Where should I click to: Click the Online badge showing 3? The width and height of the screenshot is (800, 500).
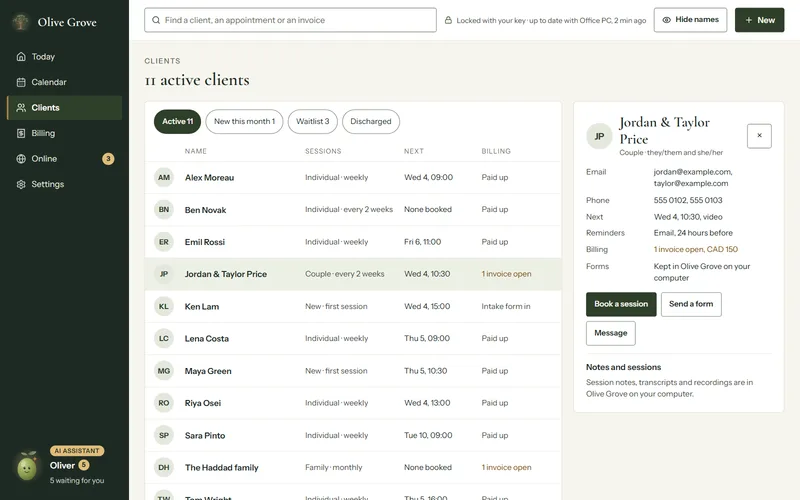[108, 159]
